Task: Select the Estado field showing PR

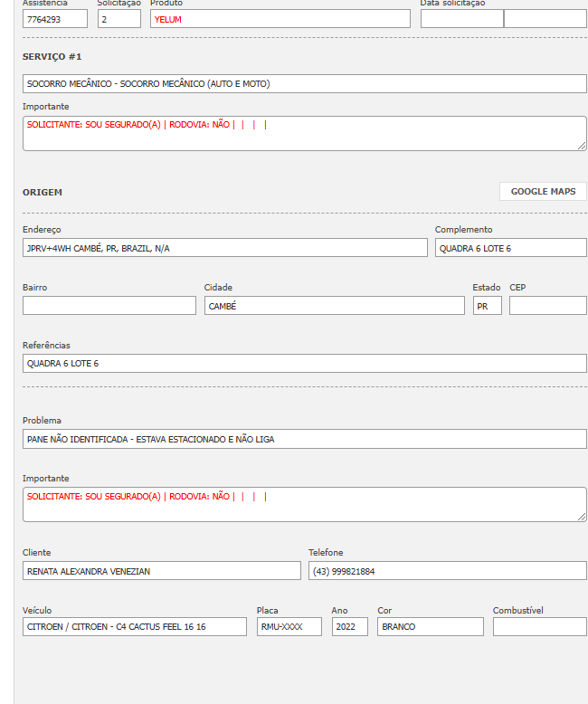Action: click(x=488, y=305)
